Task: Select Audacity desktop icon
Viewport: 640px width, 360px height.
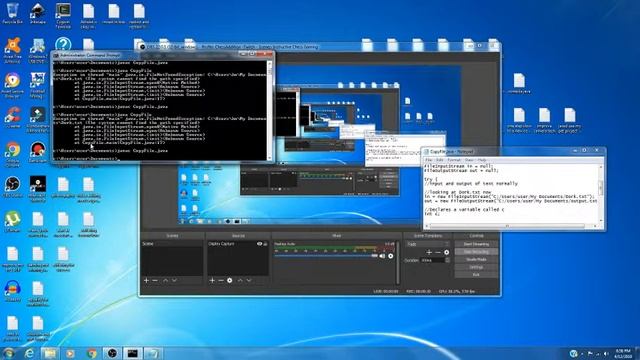Action: (12, 291)
